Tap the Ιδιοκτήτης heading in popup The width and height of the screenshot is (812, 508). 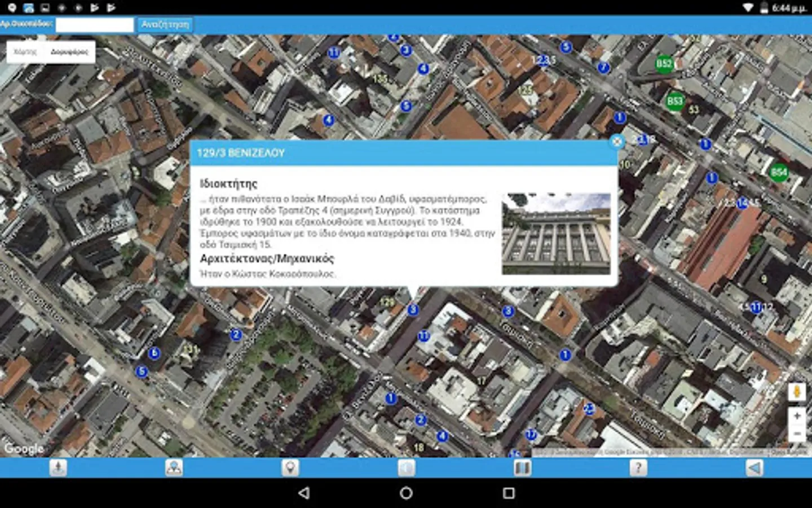(x=228, y=183)
